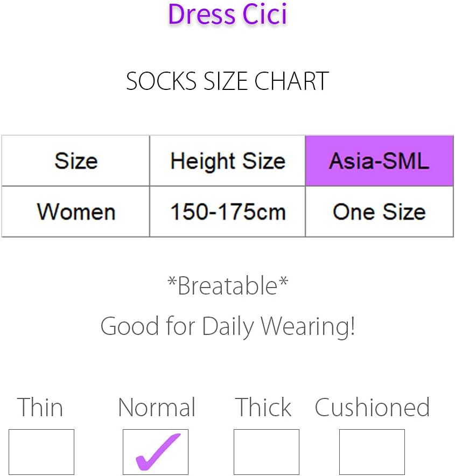Screen dimensions: 455x476
Task: Select the Size header cell
Action: pos(75,160)
